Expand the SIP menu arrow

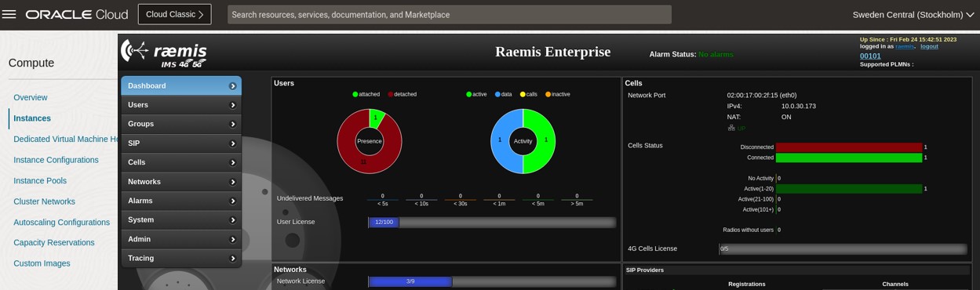(232, 143)
